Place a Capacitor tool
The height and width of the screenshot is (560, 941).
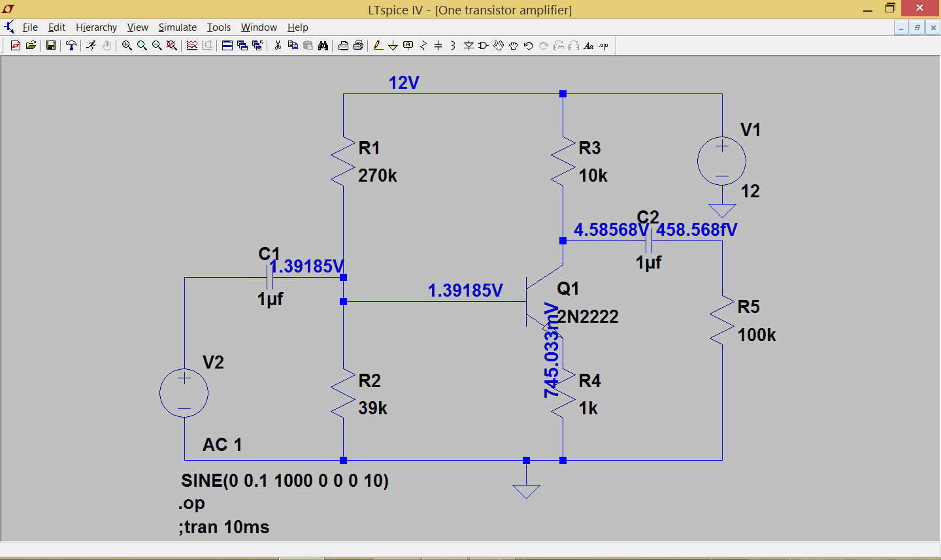[x=438, y=46]
